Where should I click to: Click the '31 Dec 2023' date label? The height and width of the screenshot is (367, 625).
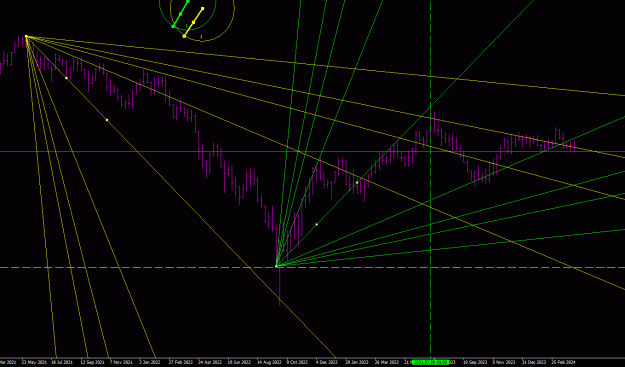[x=534, y=362]
